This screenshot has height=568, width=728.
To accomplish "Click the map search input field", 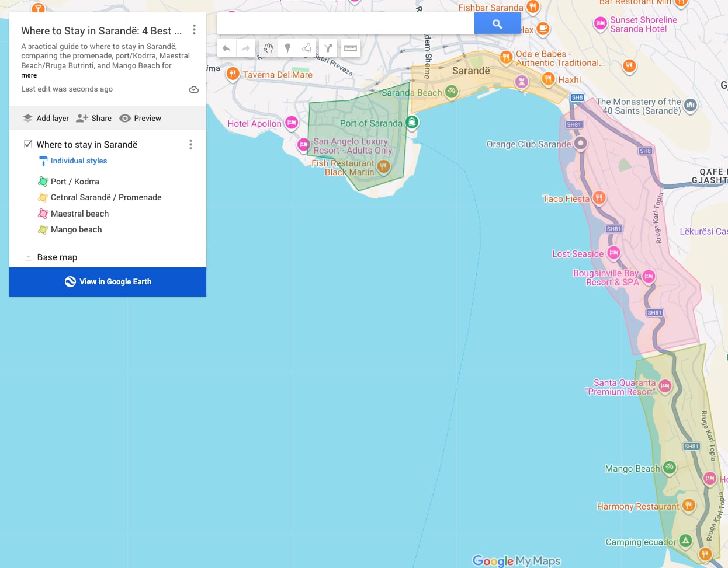I will pyautogui.click(x=346, y=24).
